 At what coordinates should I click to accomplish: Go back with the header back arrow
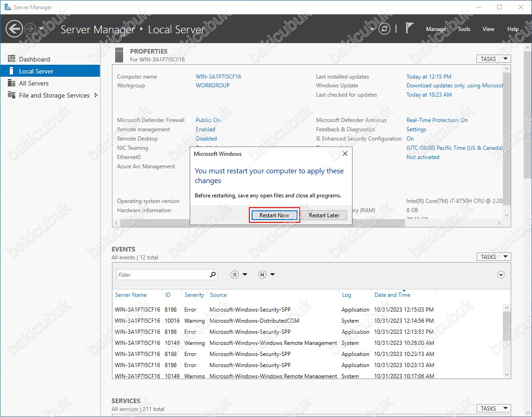click(x=14, y=29)
